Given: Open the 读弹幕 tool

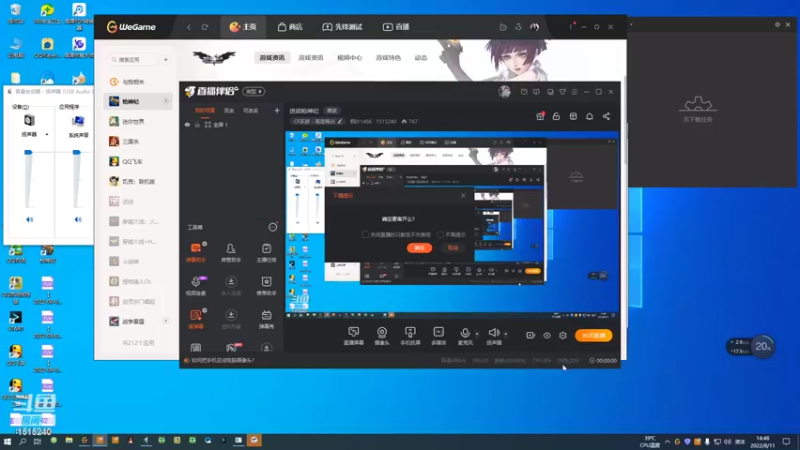Looking at the screenshot, I should (x=196, y=319).
